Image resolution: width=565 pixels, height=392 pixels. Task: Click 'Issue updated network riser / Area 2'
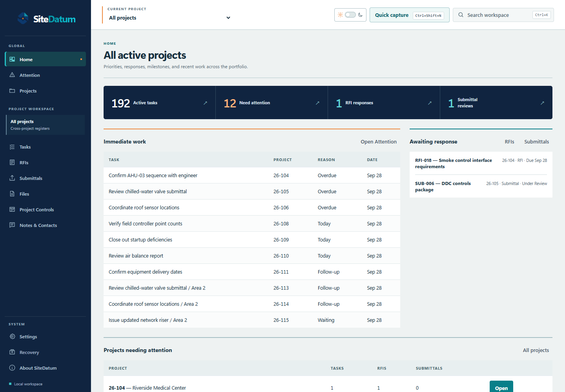click(148, 320)
